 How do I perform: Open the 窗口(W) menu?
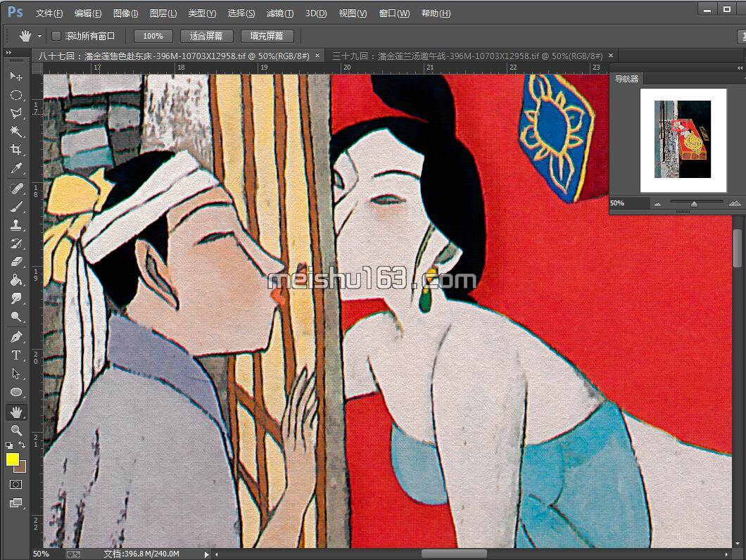tap(394, 13)
